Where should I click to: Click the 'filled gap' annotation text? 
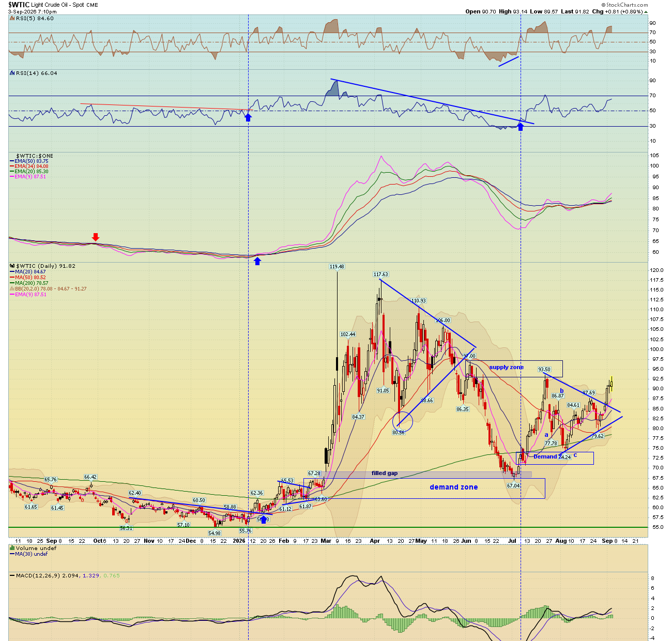(x=385, y=474)
